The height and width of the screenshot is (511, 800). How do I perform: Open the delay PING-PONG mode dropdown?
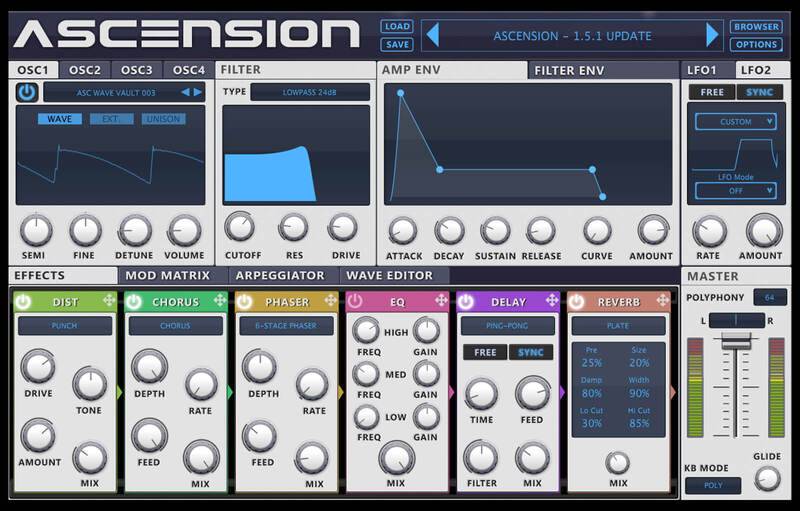click(x=508, y=326)
